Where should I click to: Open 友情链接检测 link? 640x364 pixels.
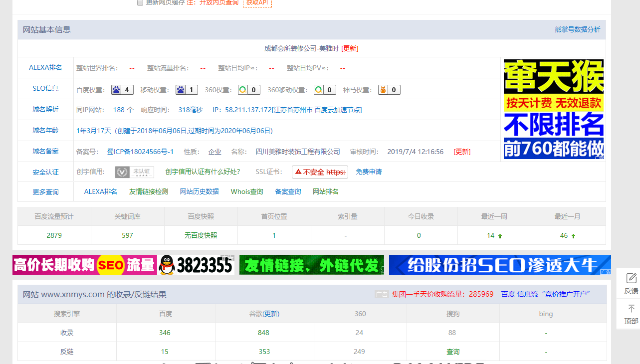pyautogui.click(x=149, y=191)
